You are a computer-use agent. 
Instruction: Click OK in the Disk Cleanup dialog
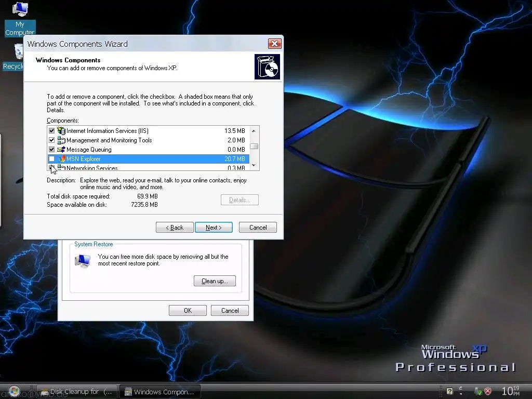pos(188,311)
